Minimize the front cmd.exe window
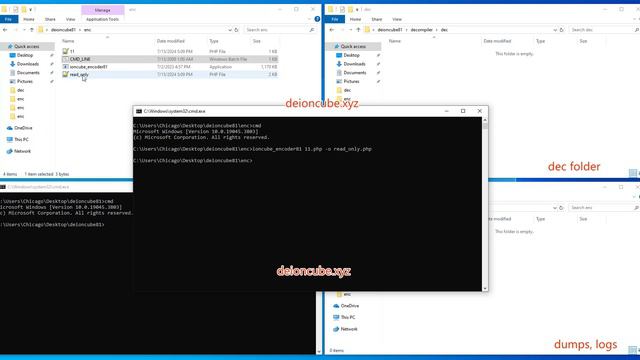Viewport: 640px width, 360px height. (447, 111)
